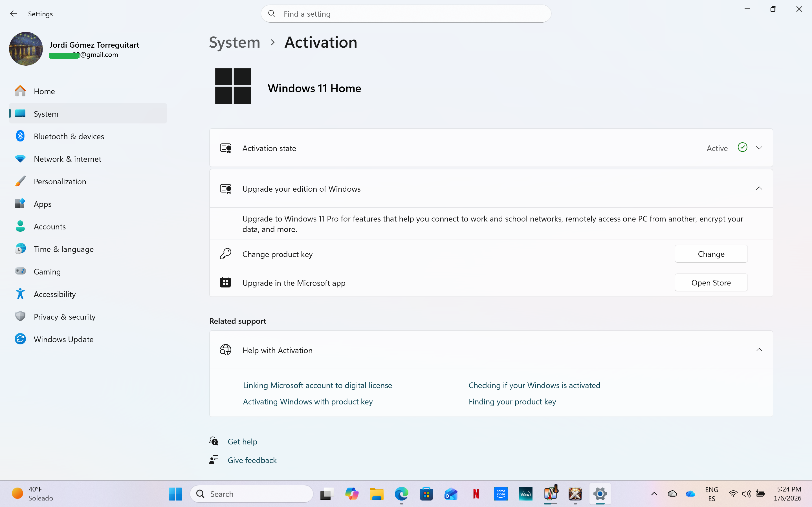Screen dimensions: 812x507
Task: Click the Open Store button
Action: pos(711,282)
